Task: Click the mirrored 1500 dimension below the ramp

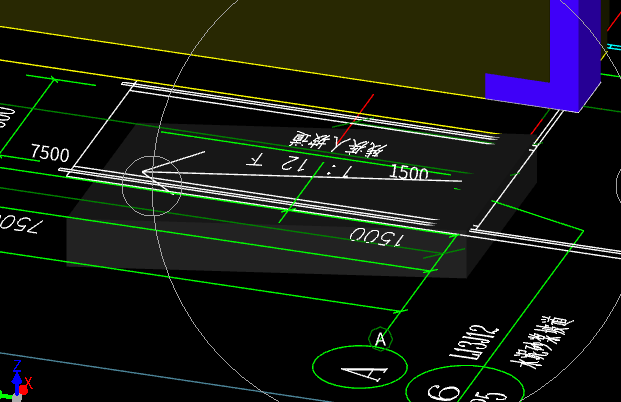Action: (x=377, y=236)
